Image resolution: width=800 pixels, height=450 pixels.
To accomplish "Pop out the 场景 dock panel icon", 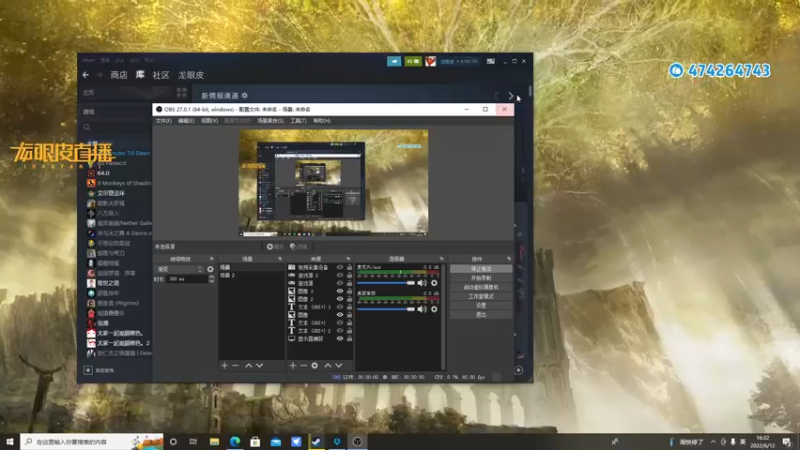I will tap(280, 259).
